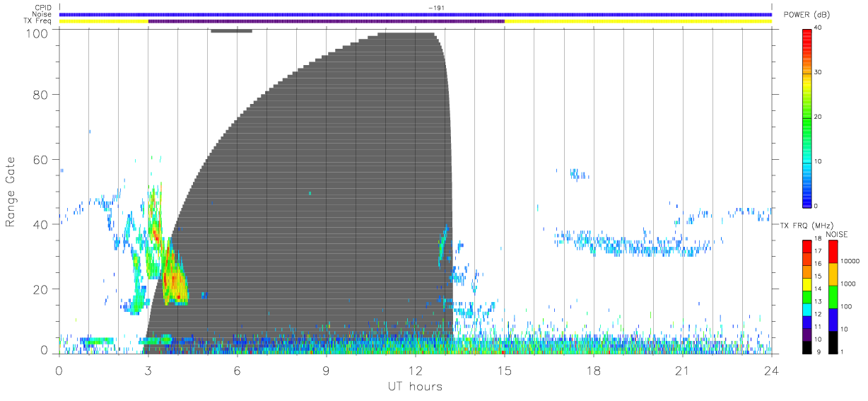
Task: Click the TX Freq row label
Action: click(x=39, y=21)
